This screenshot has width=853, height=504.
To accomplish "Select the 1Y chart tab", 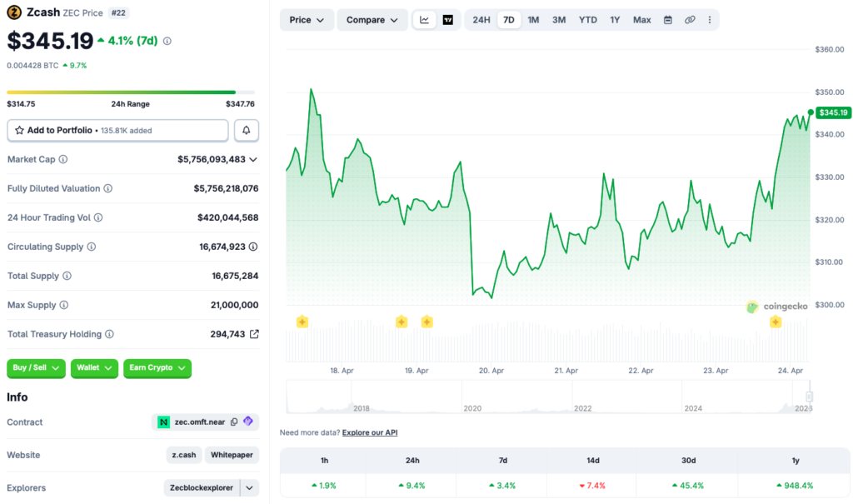I will click(x=615, y=19).
